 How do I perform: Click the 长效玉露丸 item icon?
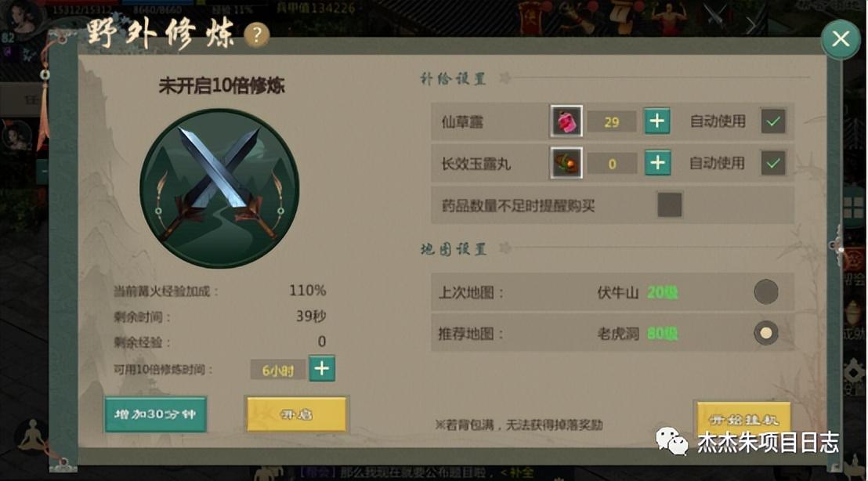pyautogui.click(x=566, y=163)
